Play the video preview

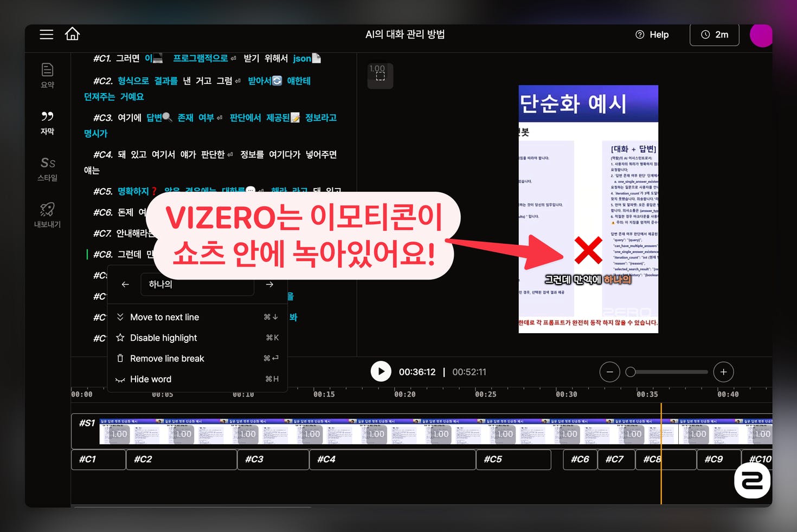[x=381, y=372]
